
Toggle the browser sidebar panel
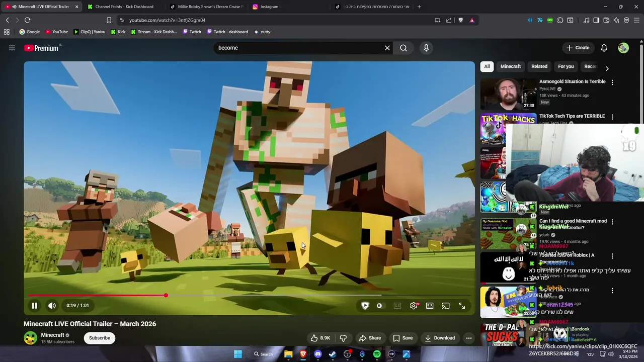coord(596,20)
